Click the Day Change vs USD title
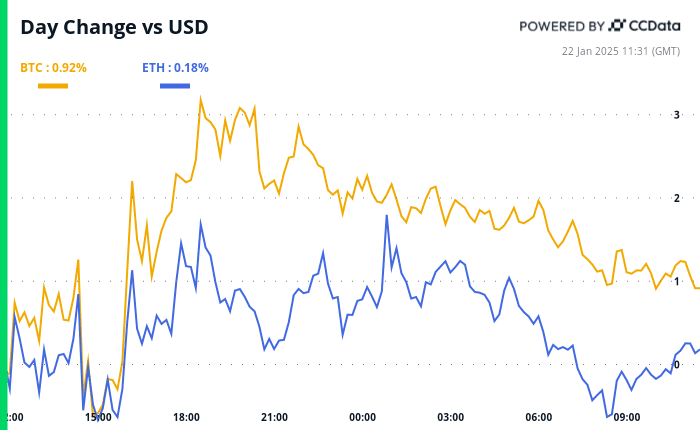Image resolution: width=700 pixels, height=430 pixels. pos(115,27)
